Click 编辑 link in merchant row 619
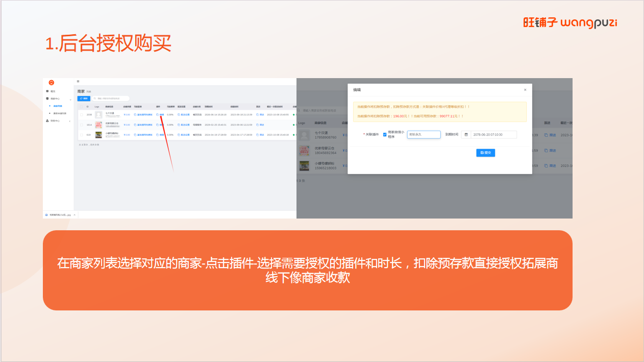This screenshot has height=362, width=644. coord(162,135)
